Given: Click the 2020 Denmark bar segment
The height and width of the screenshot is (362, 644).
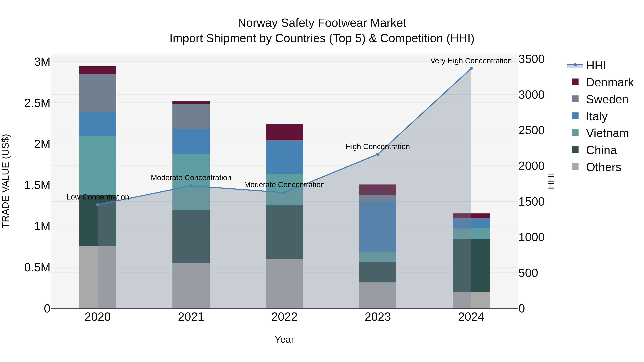Looking at the screenshot, I should tap(98, 70).
